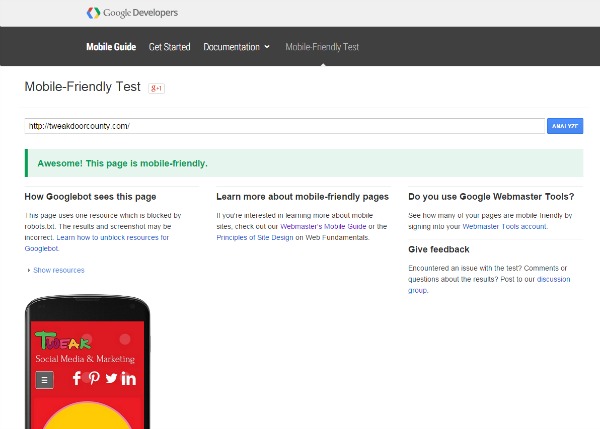Open the Webmaster Tools account link

pos(505,227)
